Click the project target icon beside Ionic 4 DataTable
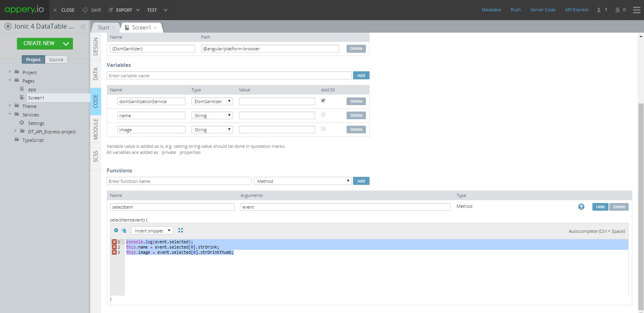Screen dimensions: 644x313 [8, 27]
